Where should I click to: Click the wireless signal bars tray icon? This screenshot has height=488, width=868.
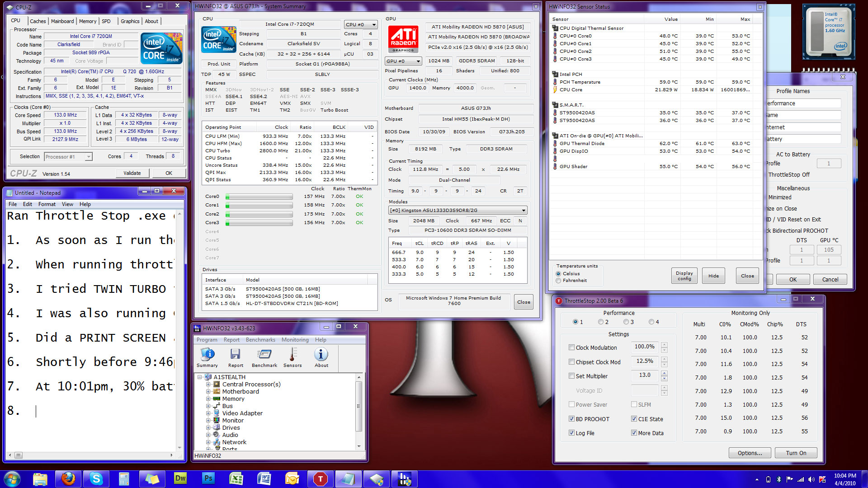click(x=801, y=479)
